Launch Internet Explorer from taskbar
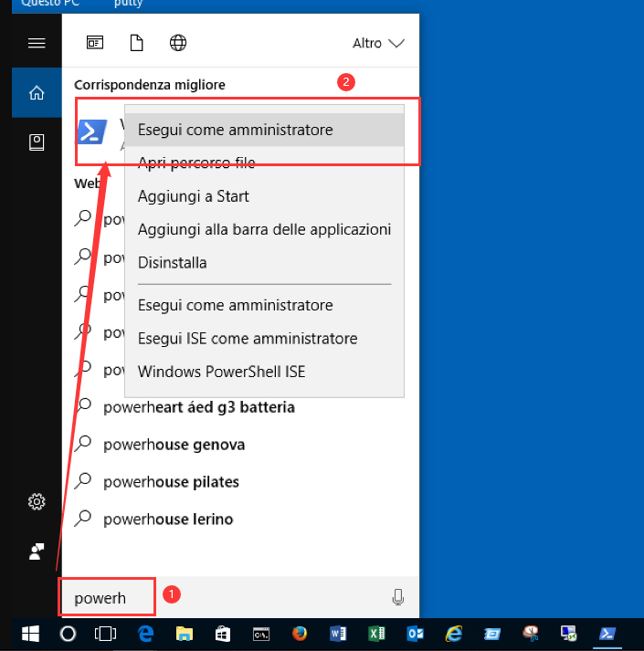This screenshot has height=651, width=644. [454, 634]
